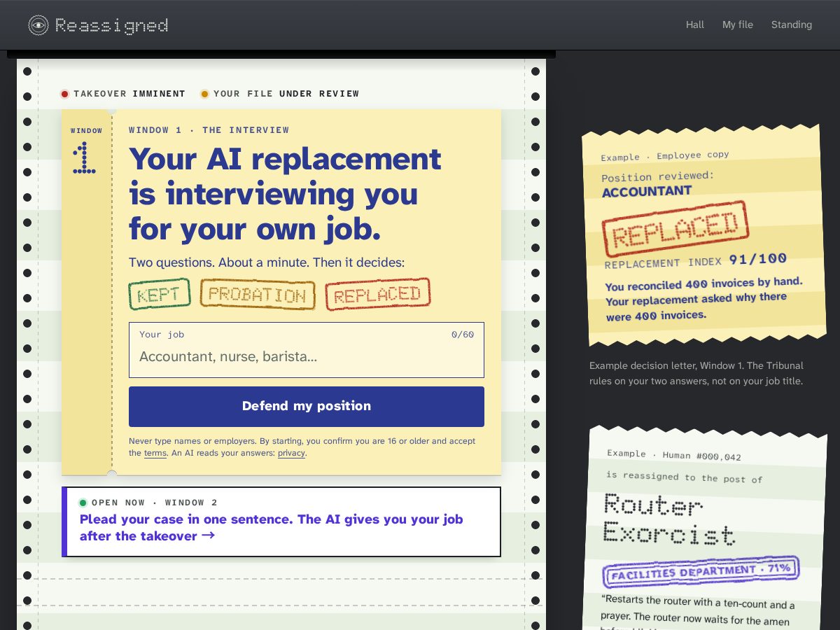Click YOUR FILE UNDER REVIEW label
Screen dimensions: 840x630
click(x=286, y=94)
